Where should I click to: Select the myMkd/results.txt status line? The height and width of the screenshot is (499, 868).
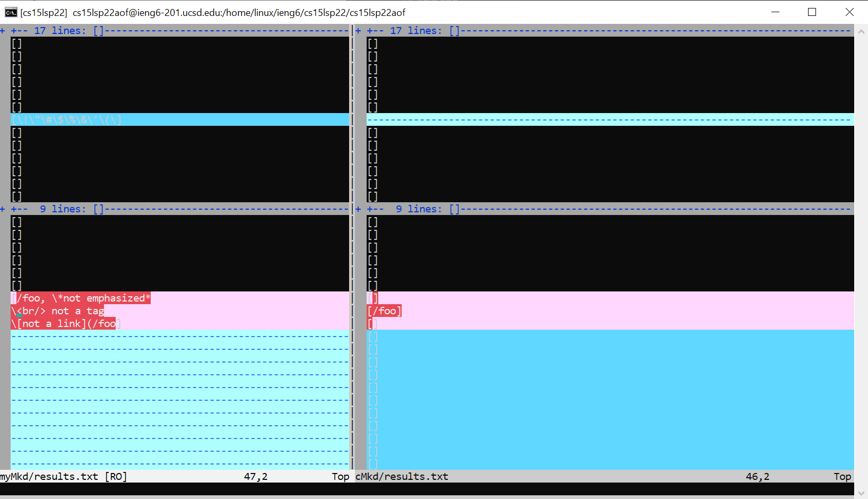(x=64, y=477)
